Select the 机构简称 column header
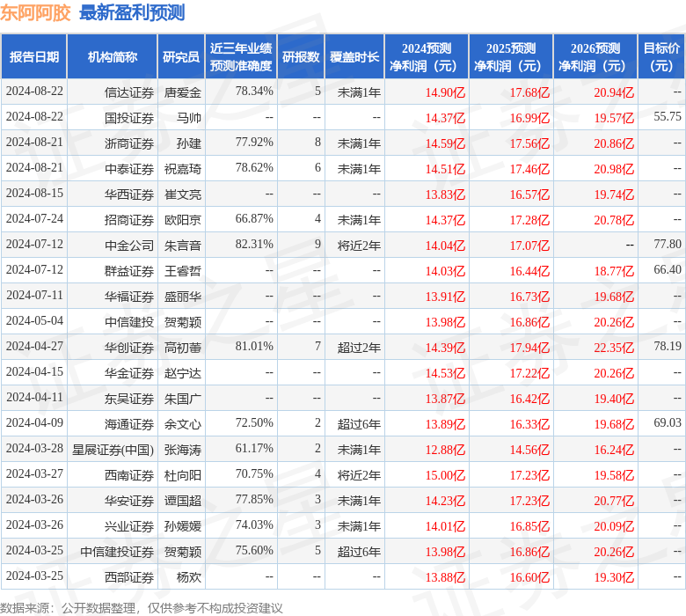The width and height of the screenshot is (686, 616). (113, 57)
